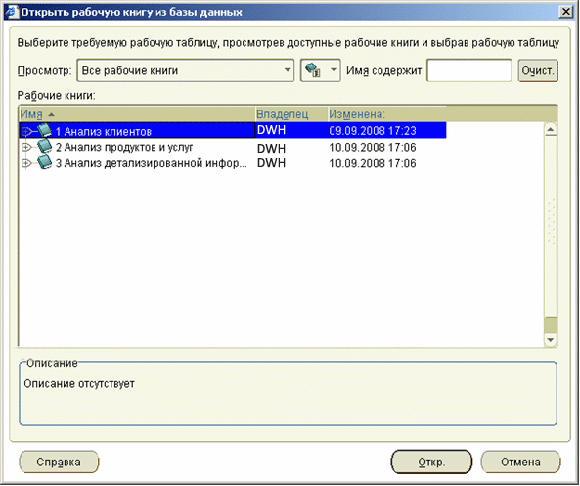Select the '1 Анализ клиентов' row
The height and width of the screenshot is (486, 580).
coord(233,130)
